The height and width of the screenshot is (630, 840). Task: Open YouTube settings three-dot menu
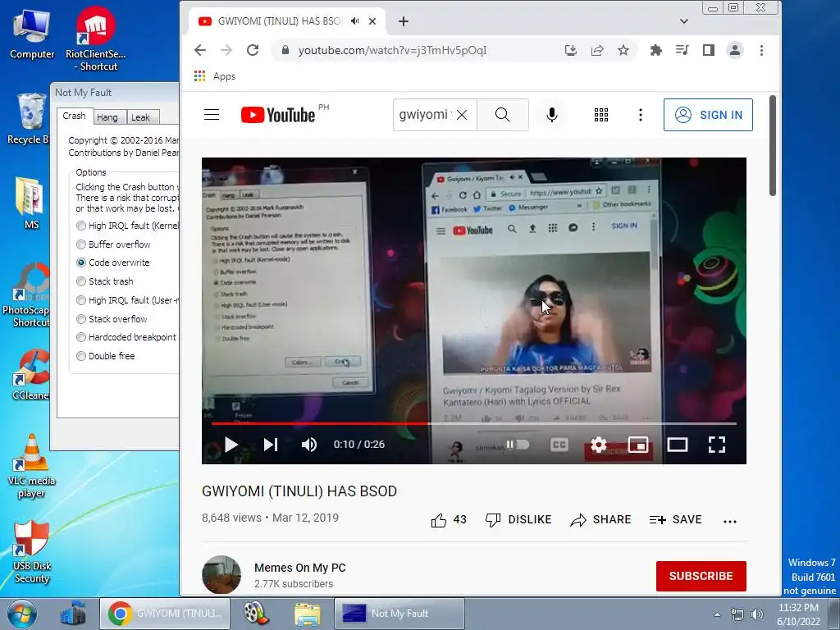pyautogui.click(x=640, y=115)
